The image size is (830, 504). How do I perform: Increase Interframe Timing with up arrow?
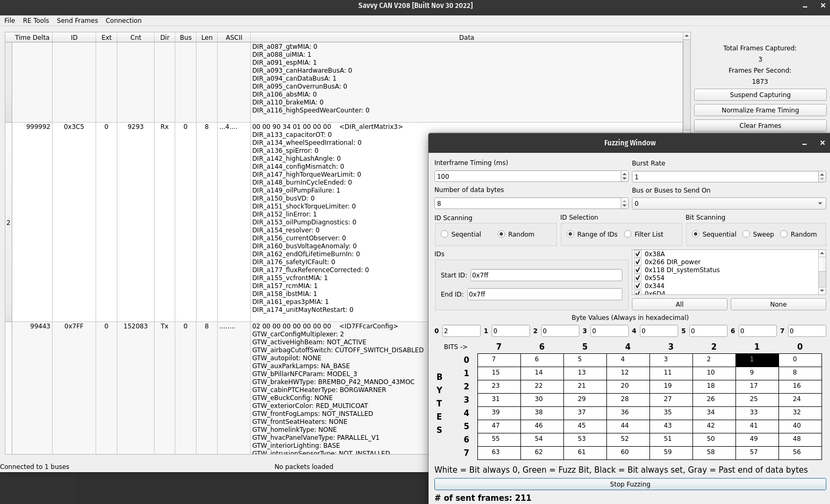624,173
